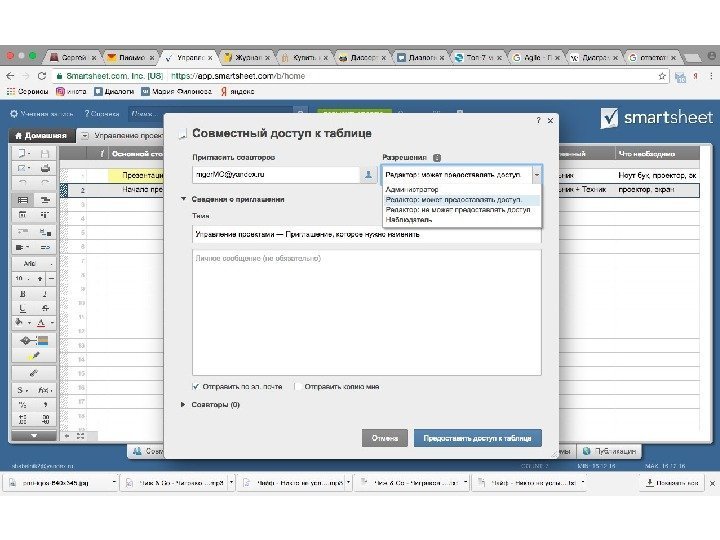Screen dimensions: 720x540
Task: Click the Публикация tab at bottom
Action: (609, 451)
